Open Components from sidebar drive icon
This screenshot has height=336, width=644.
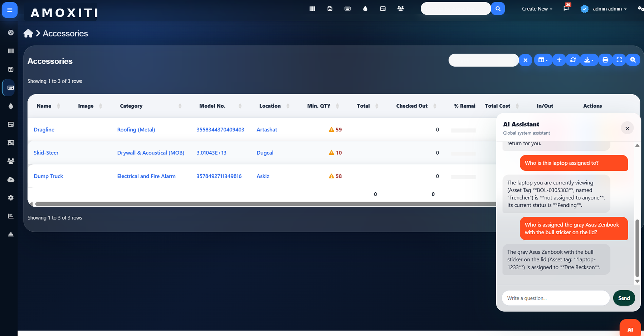[11, 124]
